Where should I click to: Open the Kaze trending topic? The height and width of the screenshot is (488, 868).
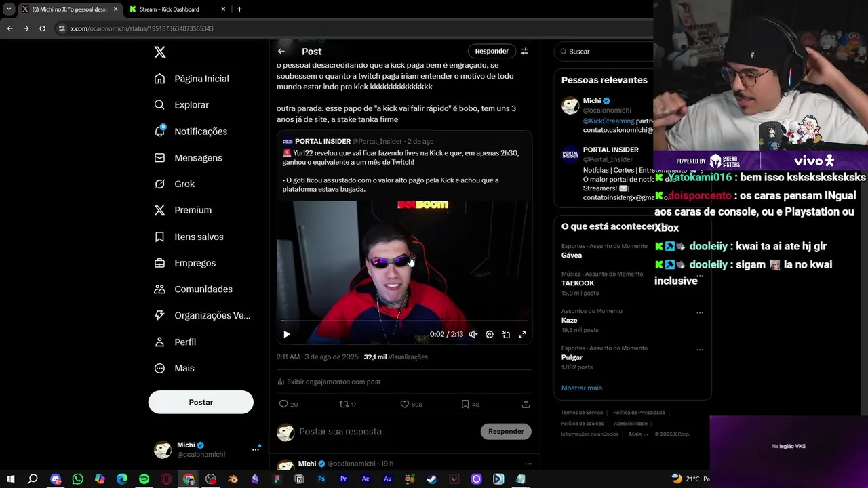[570, 321]
